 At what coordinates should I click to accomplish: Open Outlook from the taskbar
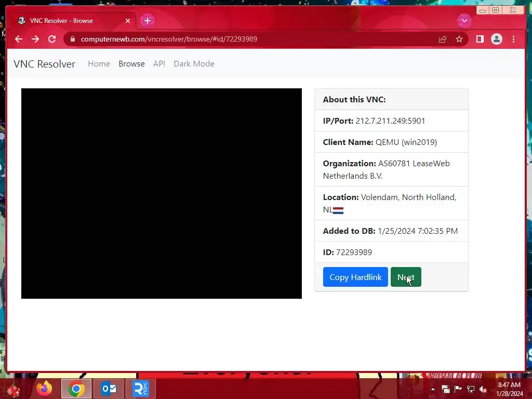pos(109,389)
